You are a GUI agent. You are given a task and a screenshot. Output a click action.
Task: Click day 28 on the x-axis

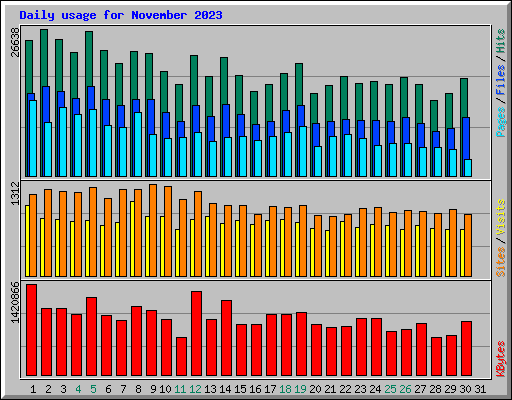pos(435,389)
